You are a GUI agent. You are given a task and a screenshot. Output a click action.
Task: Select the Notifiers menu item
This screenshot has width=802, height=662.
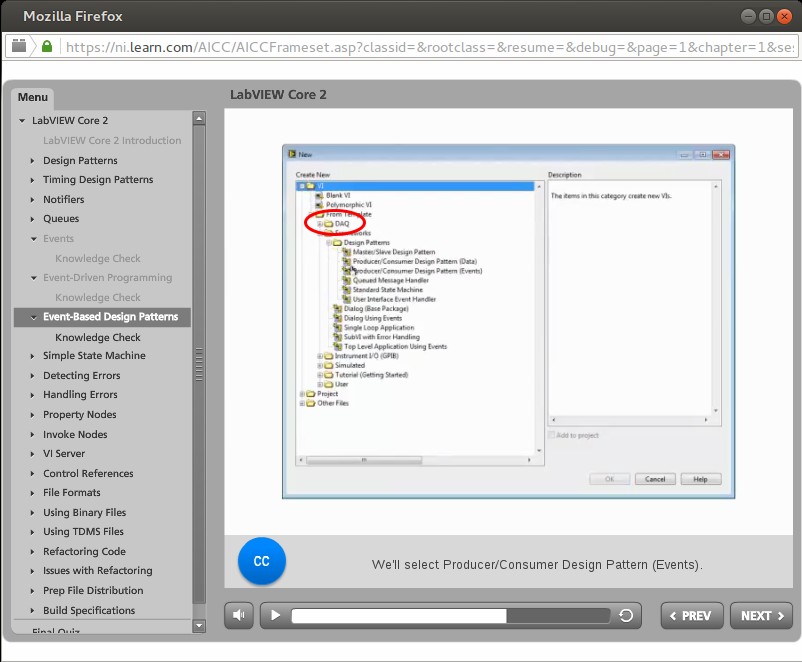(x=63, y=199)
